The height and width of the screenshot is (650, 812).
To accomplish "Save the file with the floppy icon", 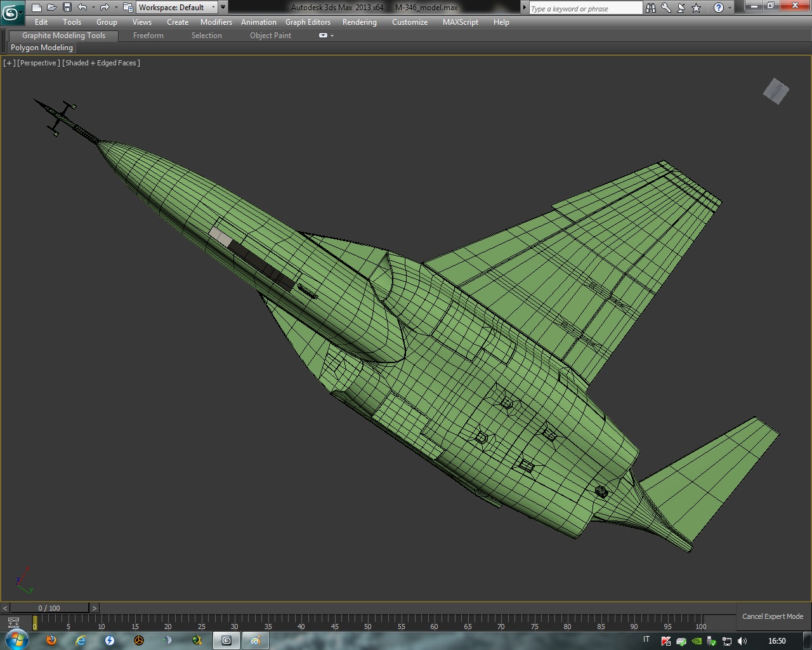I will pyautogui.click(x=67, y=8).
